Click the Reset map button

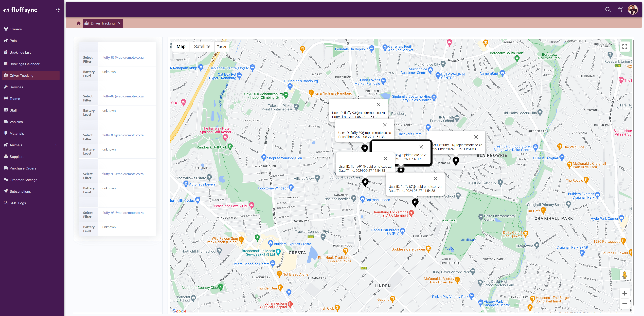click(x=222, y=47)
